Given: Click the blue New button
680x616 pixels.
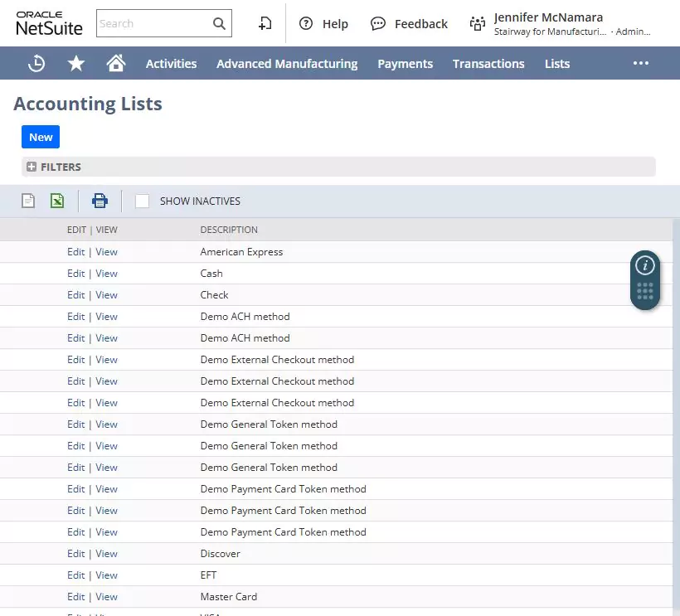Looking at the screenshot, I should 41,138.
